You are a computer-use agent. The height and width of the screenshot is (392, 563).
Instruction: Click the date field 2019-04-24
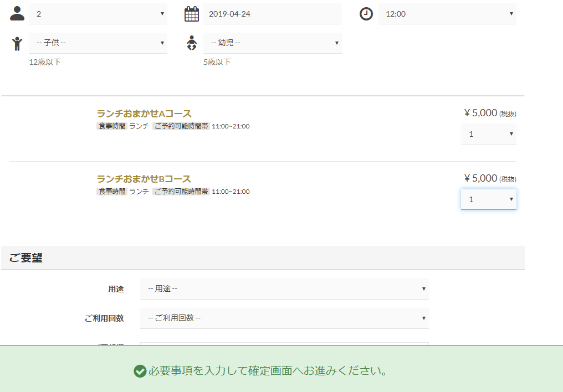click(x=273, y=14)
